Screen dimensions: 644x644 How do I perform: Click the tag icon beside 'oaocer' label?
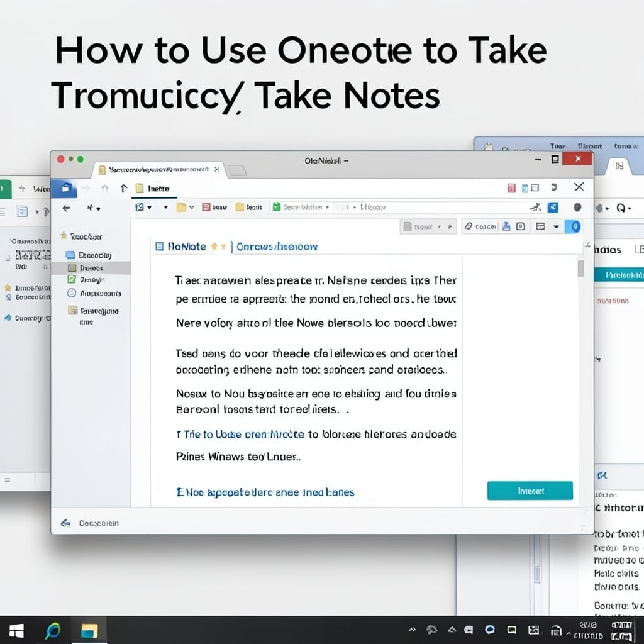tap(468, 226)
